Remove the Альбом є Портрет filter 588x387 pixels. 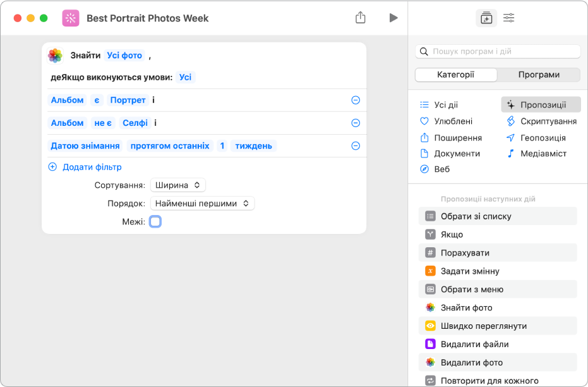click(x=356, y=101)
